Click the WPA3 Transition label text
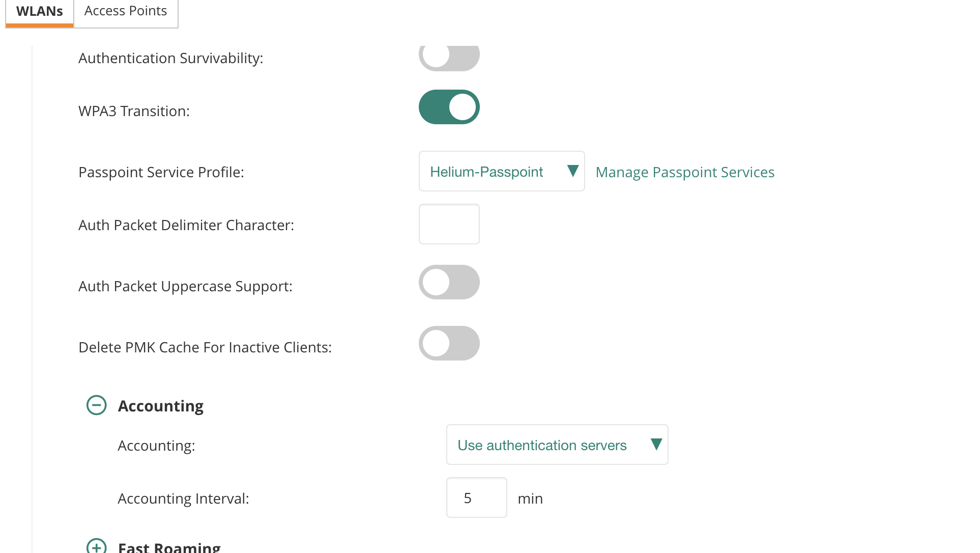The width and height of the screenshot is (980, 553). [x=134, y=111]
